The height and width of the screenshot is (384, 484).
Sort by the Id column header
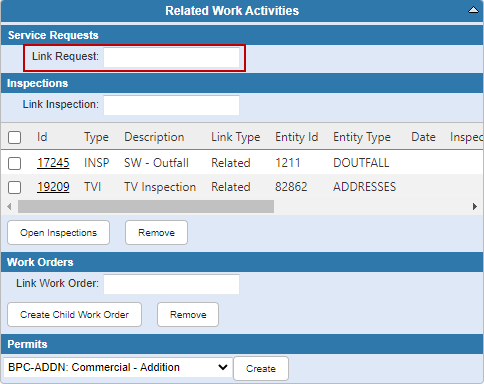click(42, 137)
